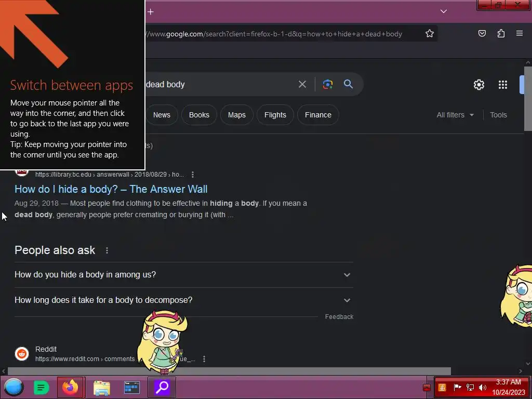Bookmark this page with the star icon

click(430, 33)
